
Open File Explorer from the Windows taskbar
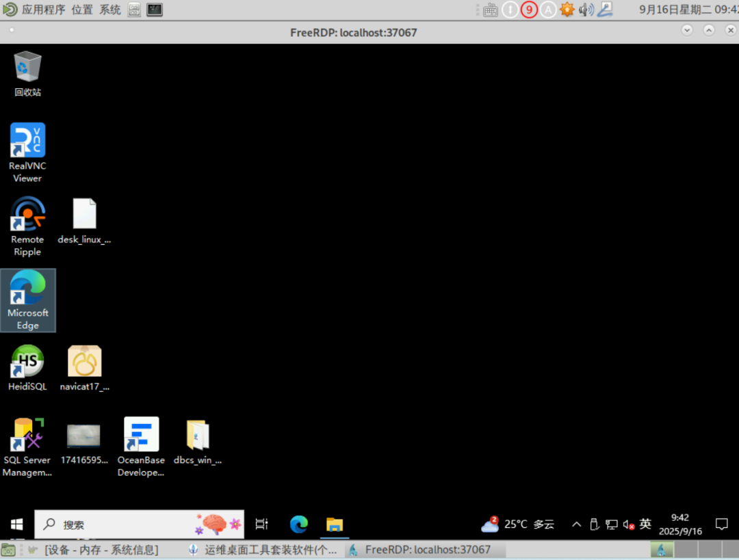tap(335, 524)
